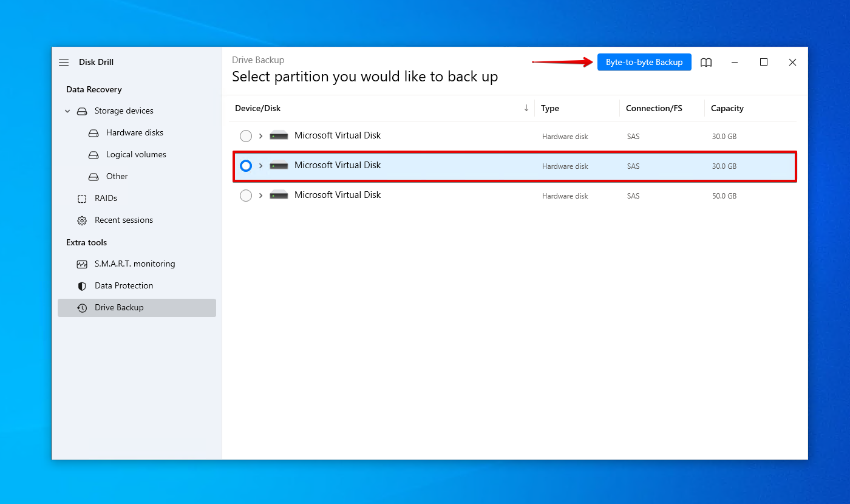Click SAS connection of the 50.0 GB disk
Image resolution: width=850 pixels, height=504 pixels.
pos(633,196)
